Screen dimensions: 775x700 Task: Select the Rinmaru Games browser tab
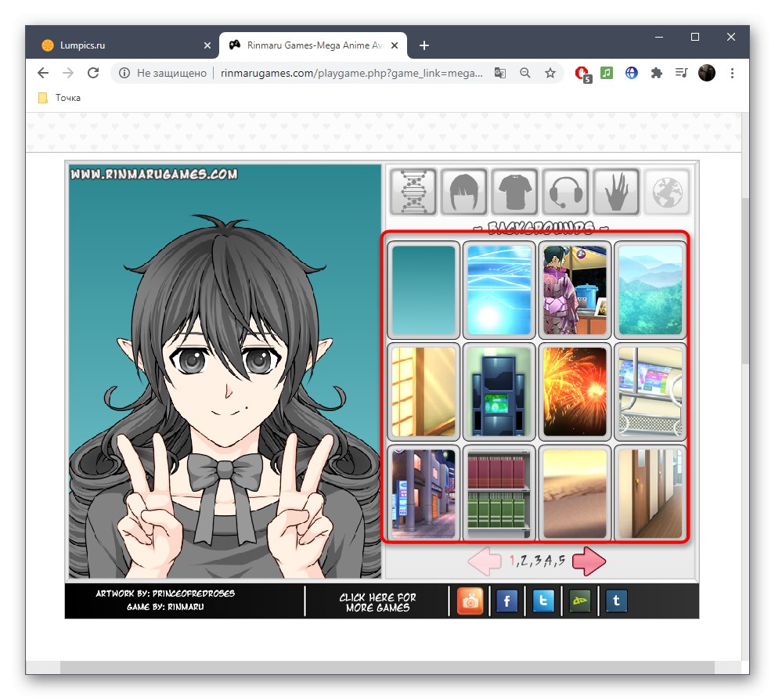(312, 45)
